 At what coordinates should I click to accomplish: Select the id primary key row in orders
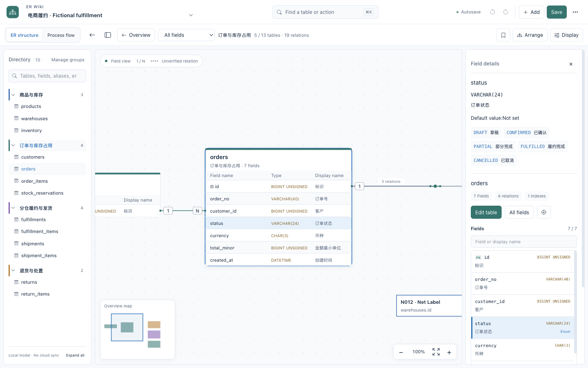[278, 186]
